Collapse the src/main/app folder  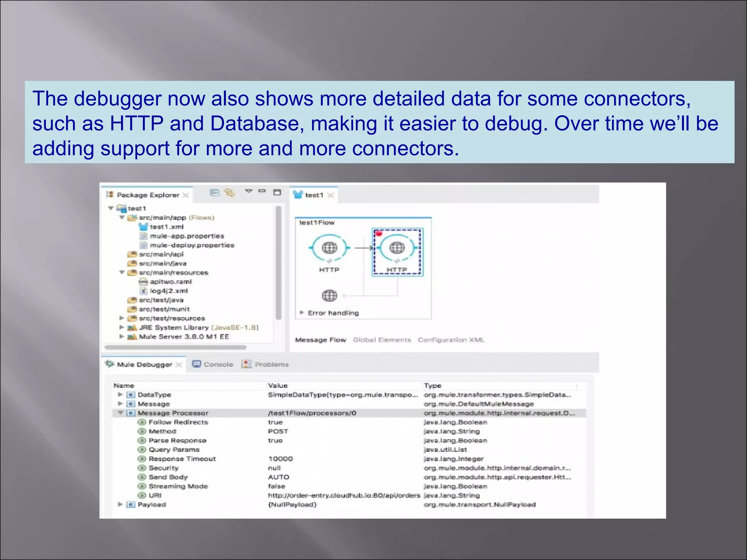click(122, 217)
